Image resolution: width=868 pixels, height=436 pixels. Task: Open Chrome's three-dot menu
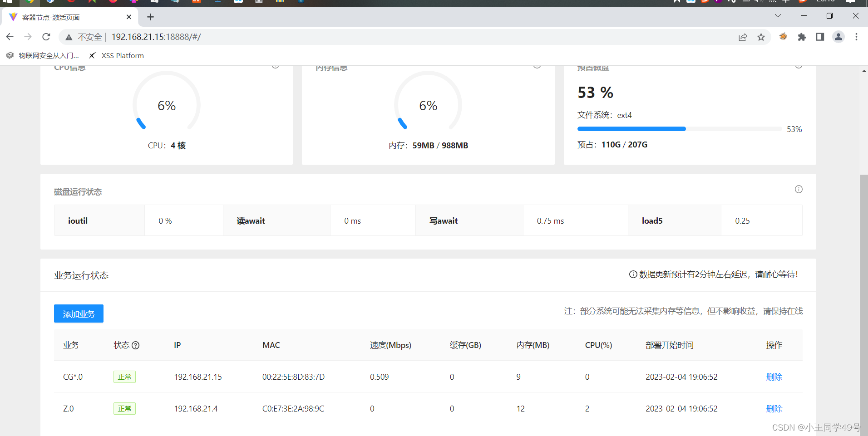[x=856, y=37]
